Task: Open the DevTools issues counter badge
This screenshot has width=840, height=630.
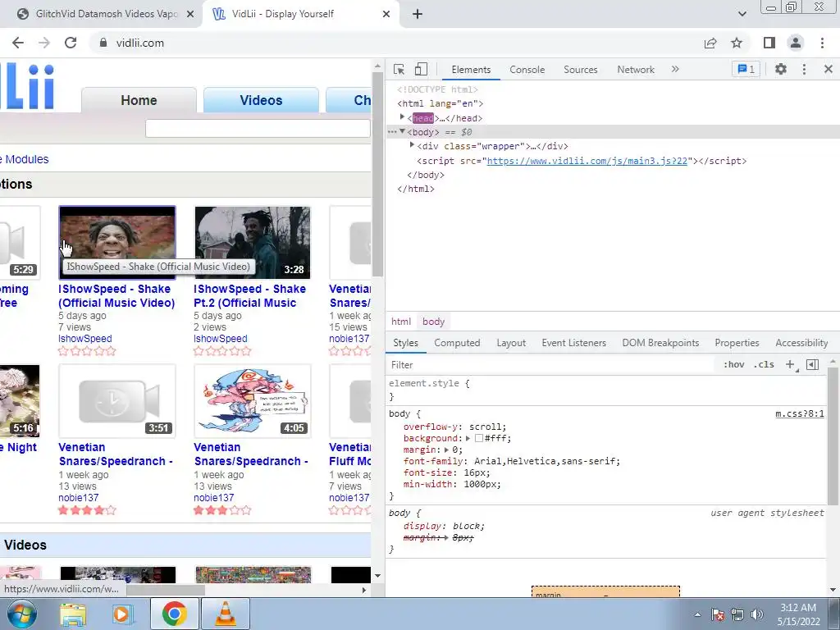Action: click(x=746, y=69)
